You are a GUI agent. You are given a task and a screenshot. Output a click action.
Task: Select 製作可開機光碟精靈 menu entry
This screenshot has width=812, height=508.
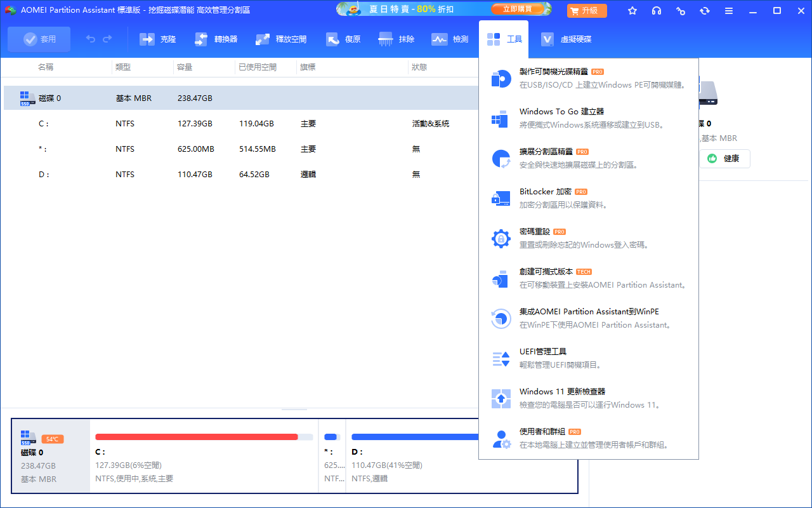589,78
